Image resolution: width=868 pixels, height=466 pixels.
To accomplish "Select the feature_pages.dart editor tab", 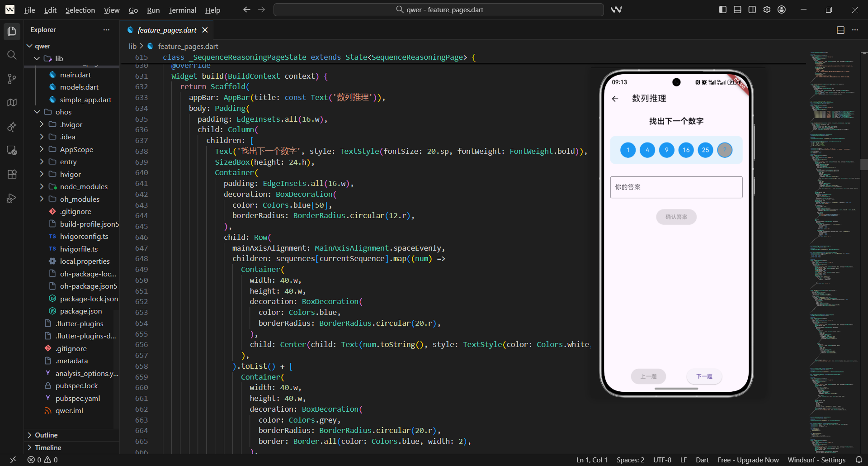I will tap(166, 30).
